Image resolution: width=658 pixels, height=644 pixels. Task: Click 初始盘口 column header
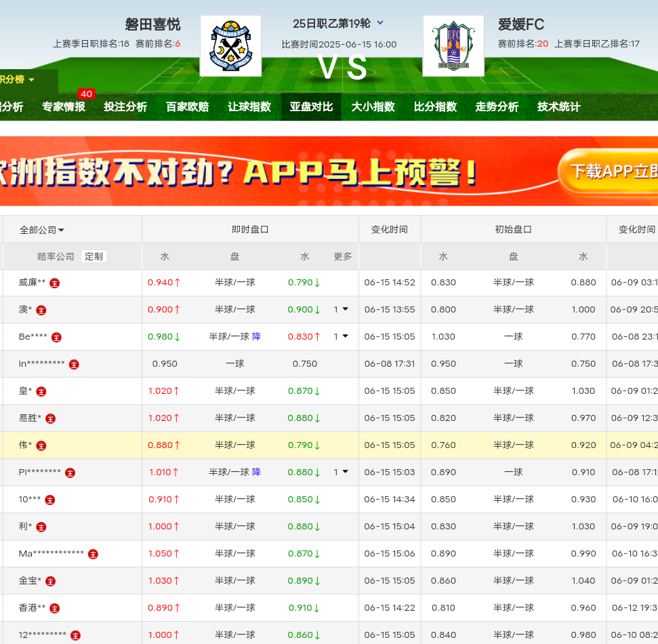(513, 230)
